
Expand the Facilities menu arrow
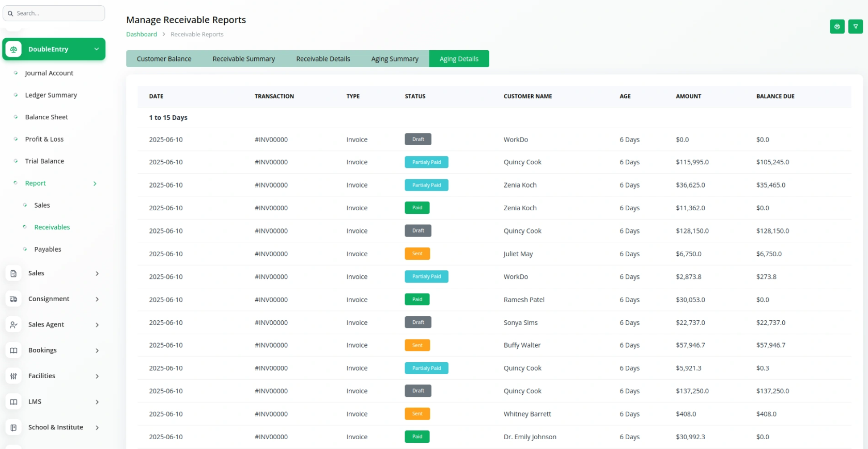97,376
